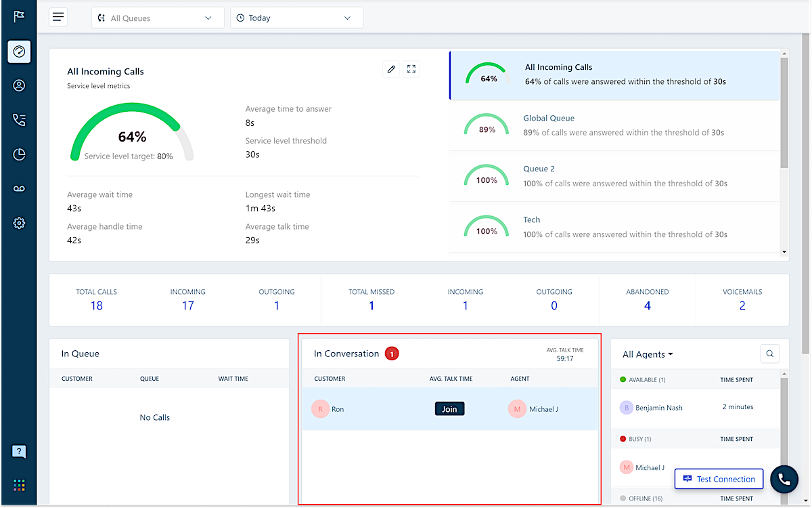Open Voicemail from the left sidebar
This screenshot has height=508, width=812.
point(18,188)
